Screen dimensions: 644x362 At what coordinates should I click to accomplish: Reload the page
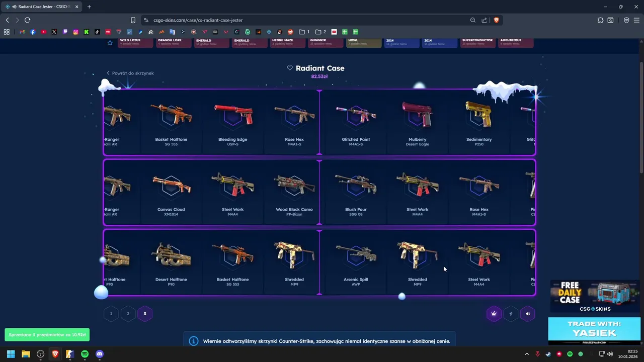(27, 20)
